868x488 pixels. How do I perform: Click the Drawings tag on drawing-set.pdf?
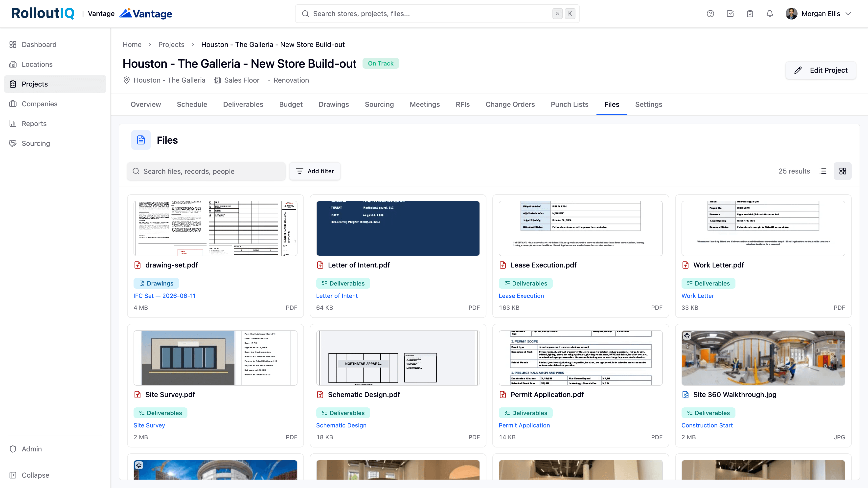[x=156, y=283]
